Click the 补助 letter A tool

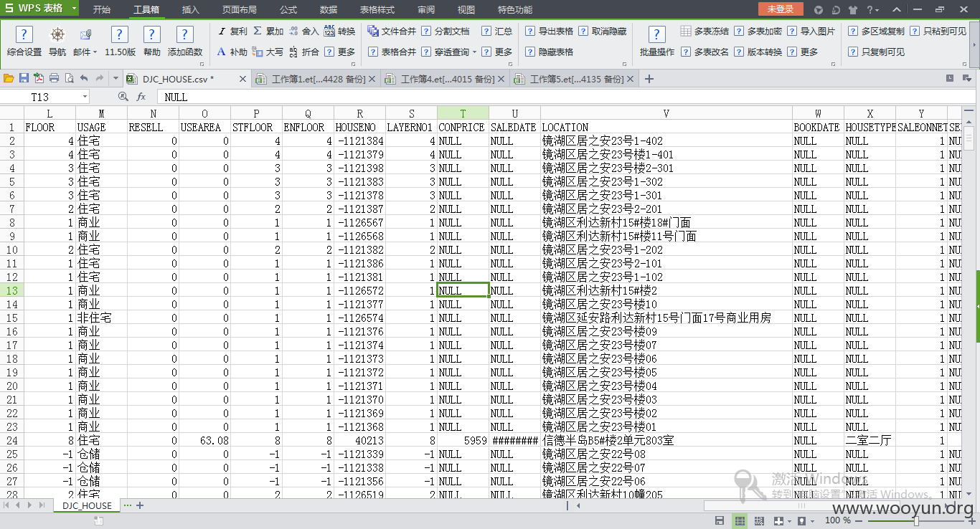pos(232,52)
